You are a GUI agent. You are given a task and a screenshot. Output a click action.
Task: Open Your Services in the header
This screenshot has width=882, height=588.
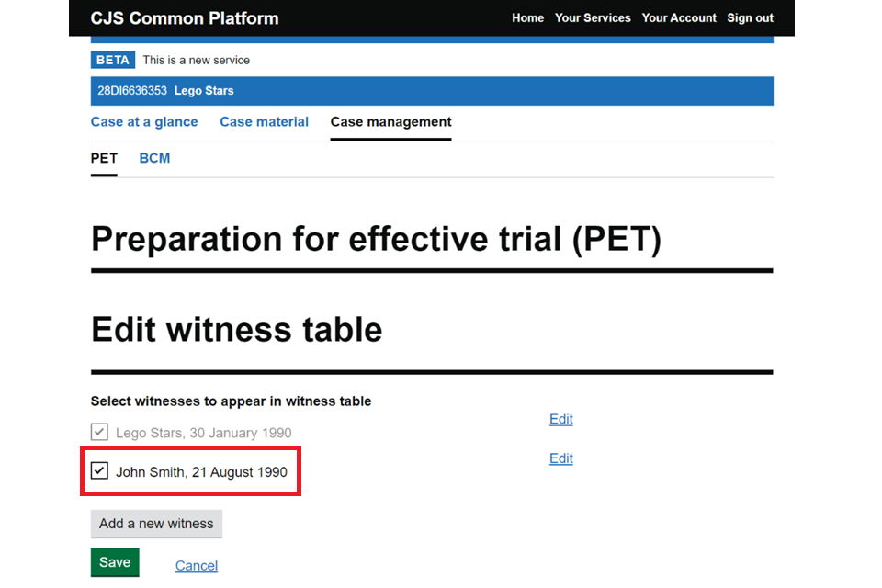593,18
